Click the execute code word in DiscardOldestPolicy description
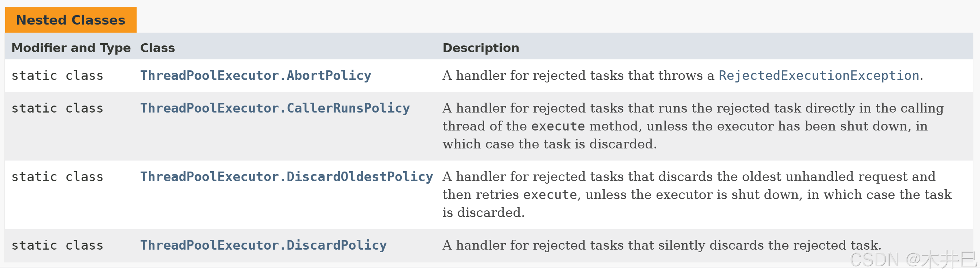 [550, 195]
